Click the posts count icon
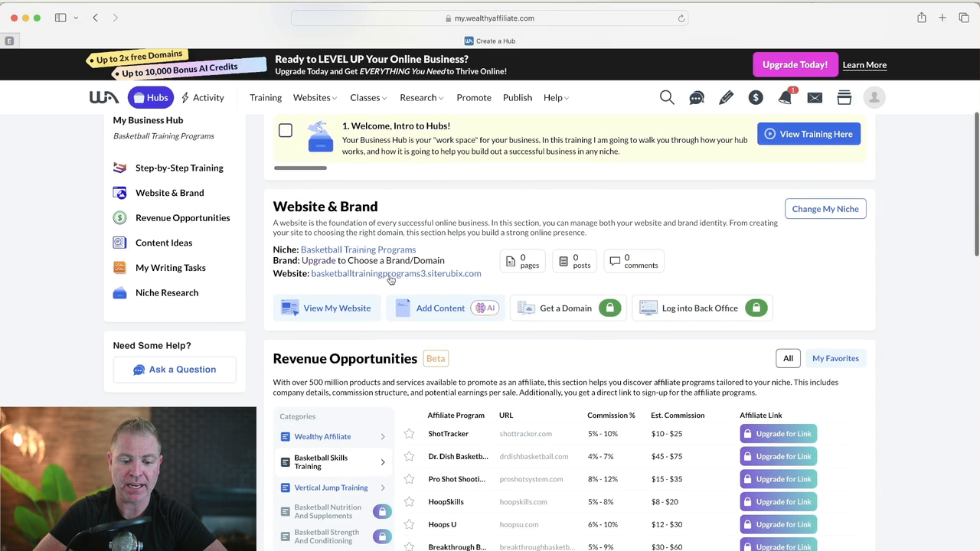 (563, 261)
